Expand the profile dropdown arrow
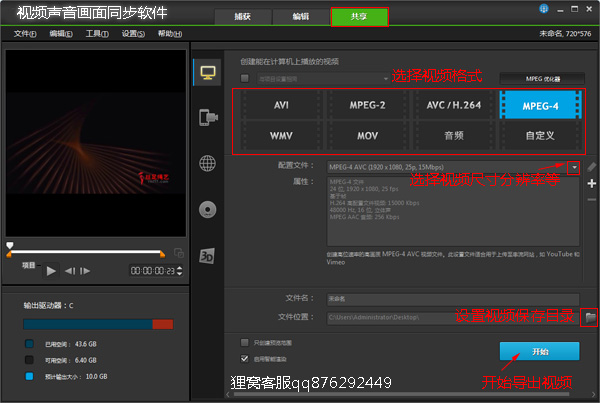 tap(574, 167)
